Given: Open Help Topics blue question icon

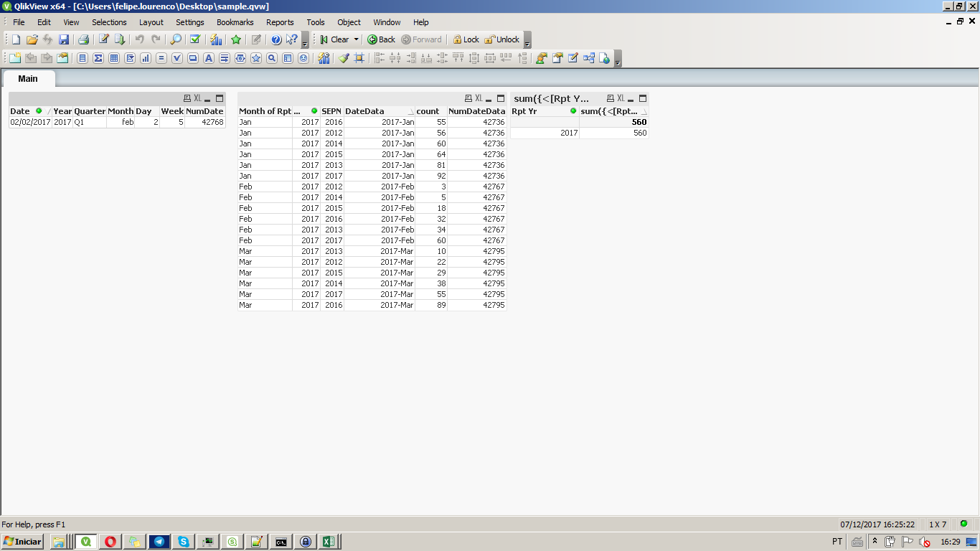Looking at the screenshot, I should [x=276, y=39].
